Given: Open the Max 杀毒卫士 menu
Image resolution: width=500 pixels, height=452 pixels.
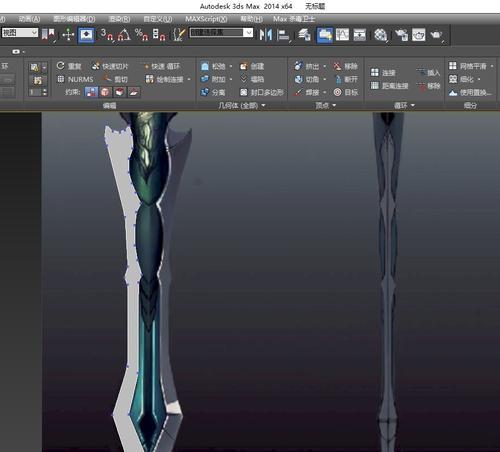Looking at the screenshot, I should tap(294, 19).
